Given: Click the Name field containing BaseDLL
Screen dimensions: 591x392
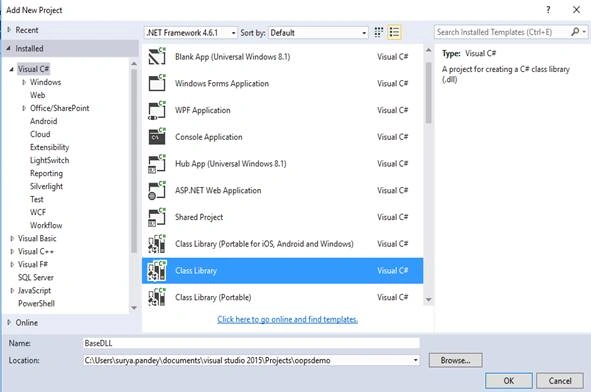Looking at the screenshot, I should click(251, 343).
